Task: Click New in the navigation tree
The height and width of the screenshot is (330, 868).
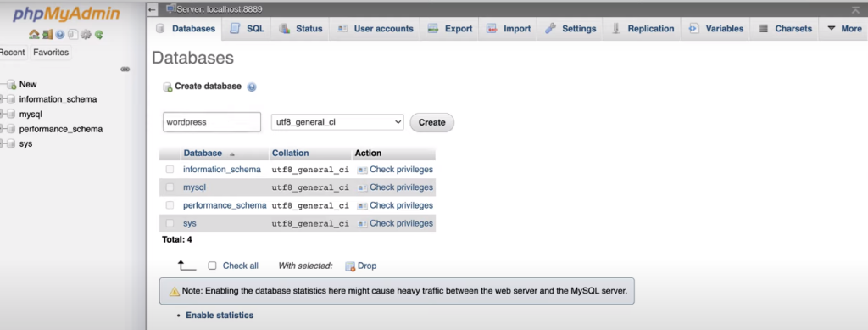Action: point(28,85)
